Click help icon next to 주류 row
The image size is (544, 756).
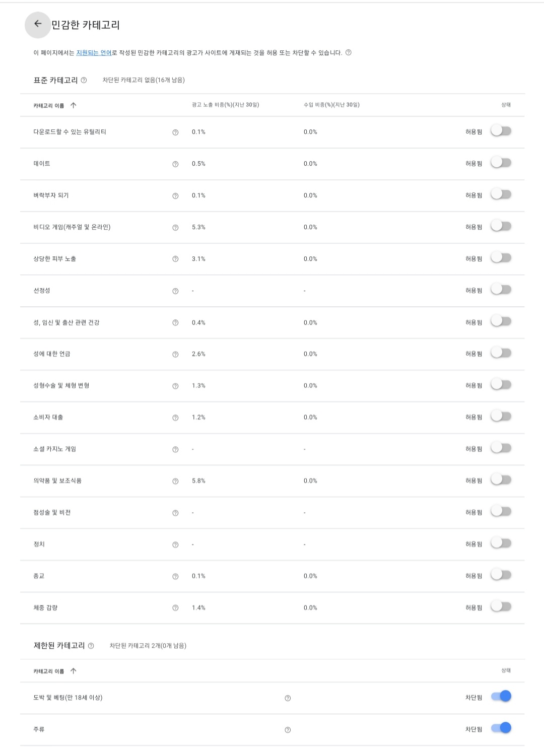[x=287, y=728]
